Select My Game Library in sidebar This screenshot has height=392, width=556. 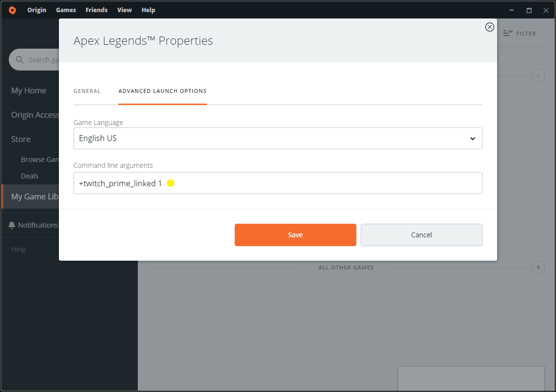31,196
